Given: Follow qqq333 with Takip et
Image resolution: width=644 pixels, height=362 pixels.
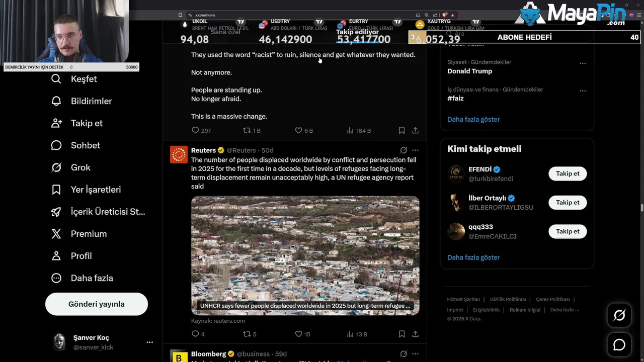Looking at the screenshot, I should 568,231.
